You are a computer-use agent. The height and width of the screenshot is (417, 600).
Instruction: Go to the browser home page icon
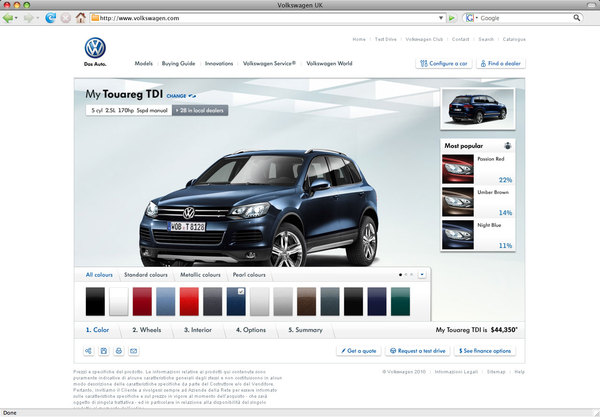pos(79,18)
